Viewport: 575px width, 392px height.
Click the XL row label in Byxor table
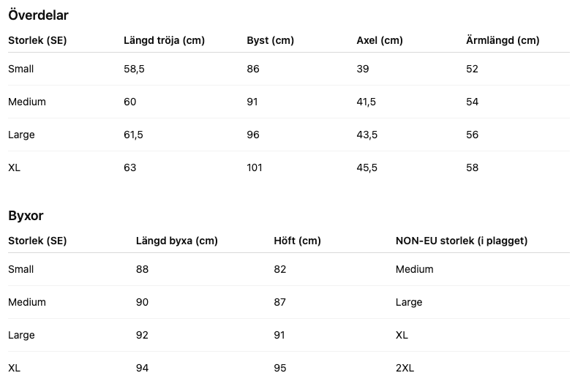click(x=14, y=368)
